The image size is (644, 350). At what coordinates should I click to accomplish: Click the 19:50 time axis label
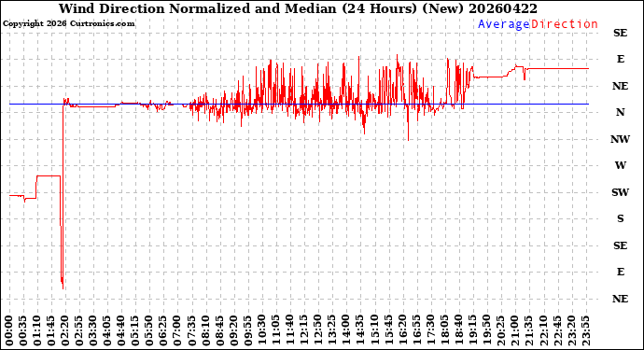pos(487,330)
